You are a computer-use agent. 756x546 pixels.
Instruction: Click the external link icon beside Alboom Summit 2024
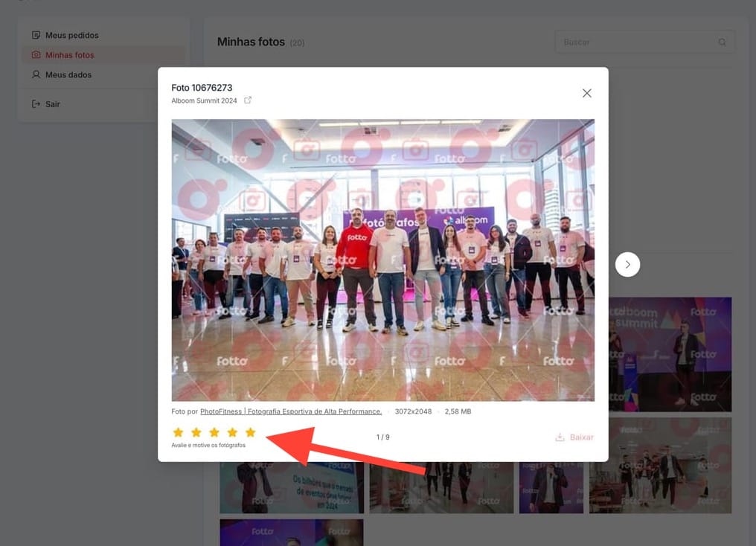click(248, 100)
